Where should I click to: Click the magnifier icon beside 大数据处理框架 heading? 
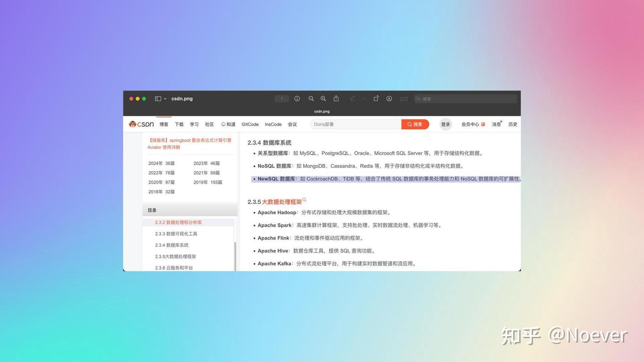[304, 199]
